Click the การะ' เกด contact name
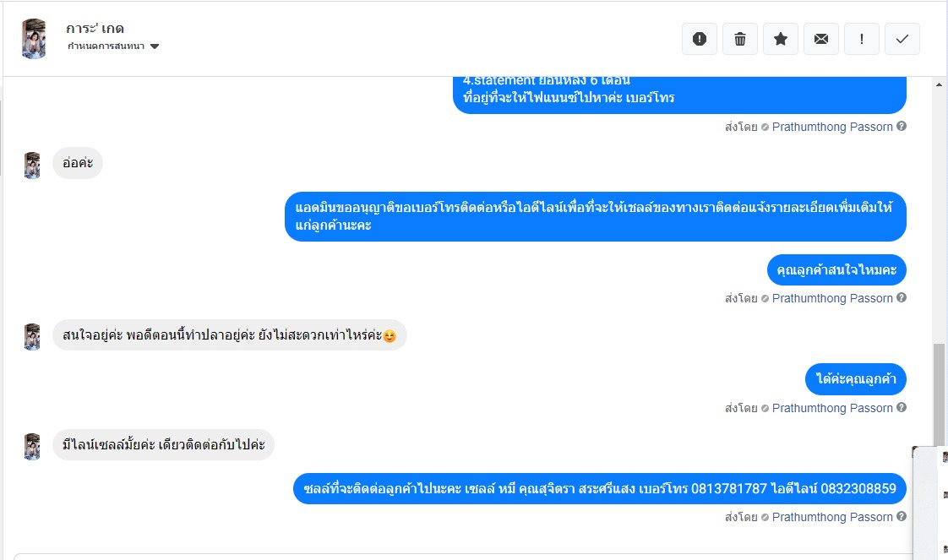The image size is (948, 560). pos(95,29)
